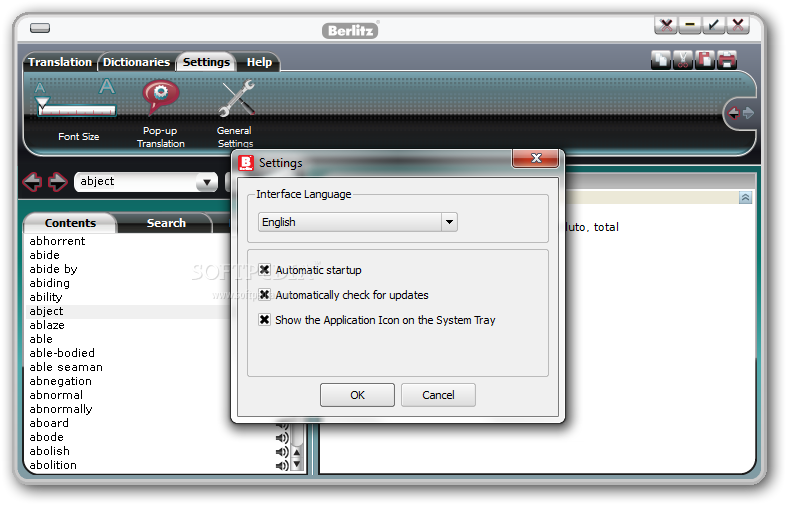The image size is (787, 505).
Task: Click the large A font icon
Action: click(x=106, y=87)
